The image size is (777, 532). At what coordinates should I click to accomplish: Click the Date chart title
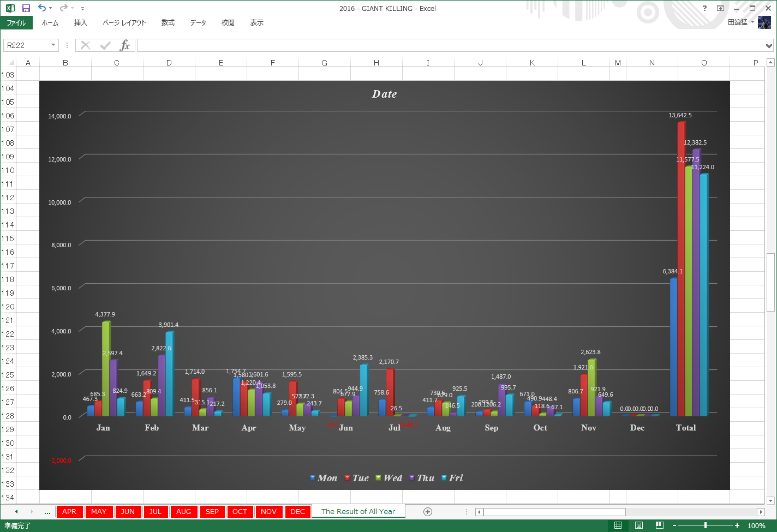point(385,94)
